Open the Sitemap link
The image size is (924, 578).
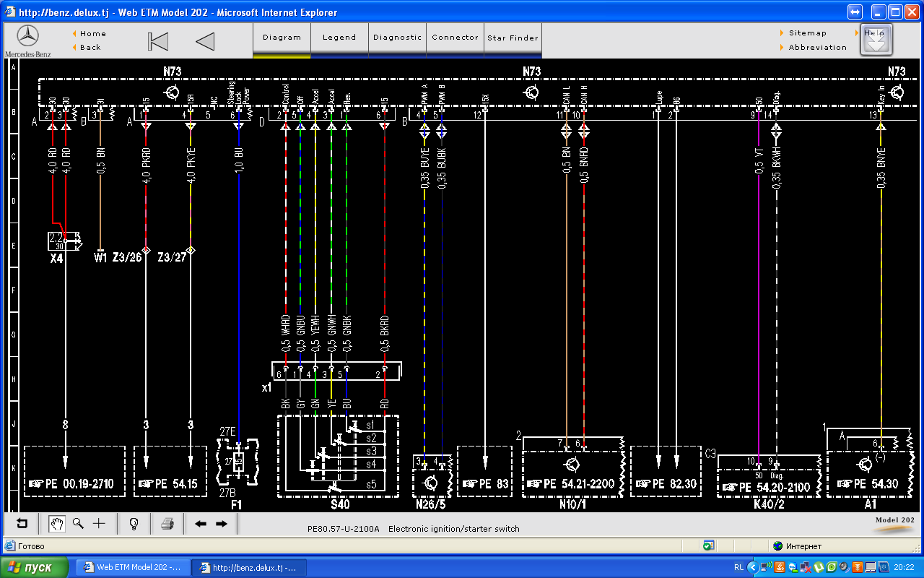coord(808,33)
